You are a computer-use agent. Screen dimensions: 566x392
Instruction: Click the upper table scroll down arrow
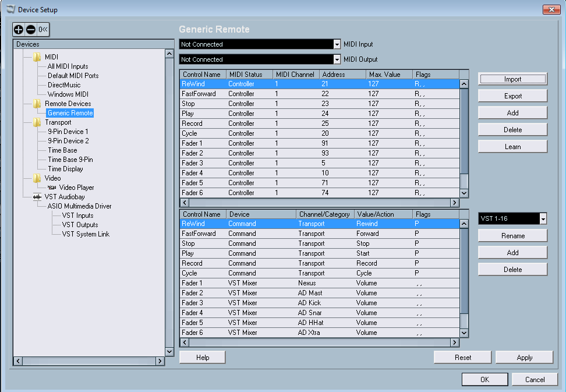point(464,193)
